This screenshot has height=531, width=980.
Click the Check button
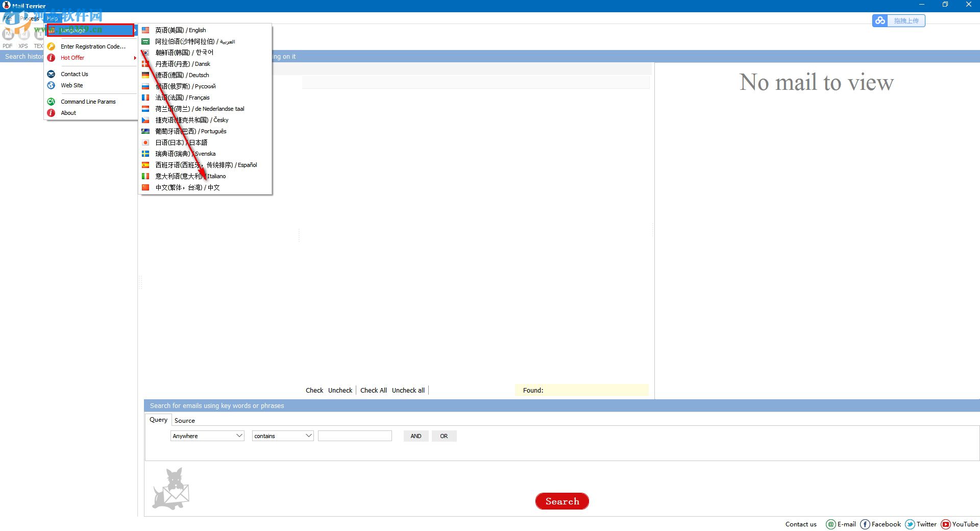(314, 391)
